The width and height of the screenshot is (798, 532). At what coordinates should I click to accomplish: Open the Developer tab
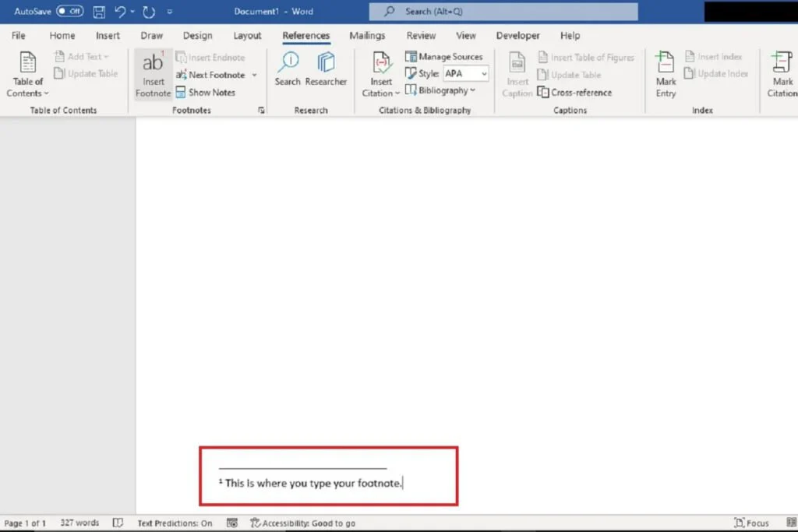point(518,36)
